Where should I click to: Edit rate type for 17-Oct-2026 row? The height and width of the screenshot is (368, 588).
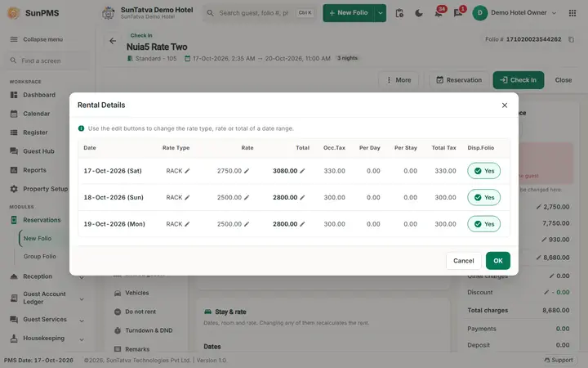coord(187,171)
